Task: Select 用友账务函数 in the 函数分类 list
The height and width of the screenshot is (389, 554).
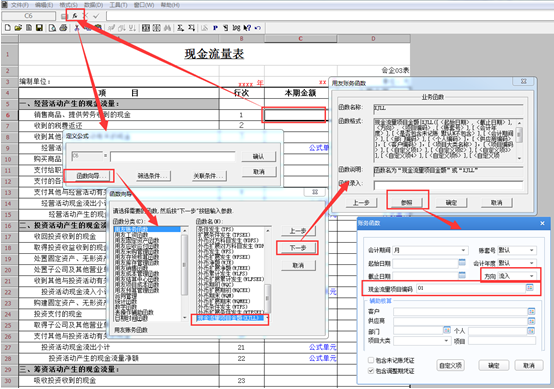Action: [147, 229]
